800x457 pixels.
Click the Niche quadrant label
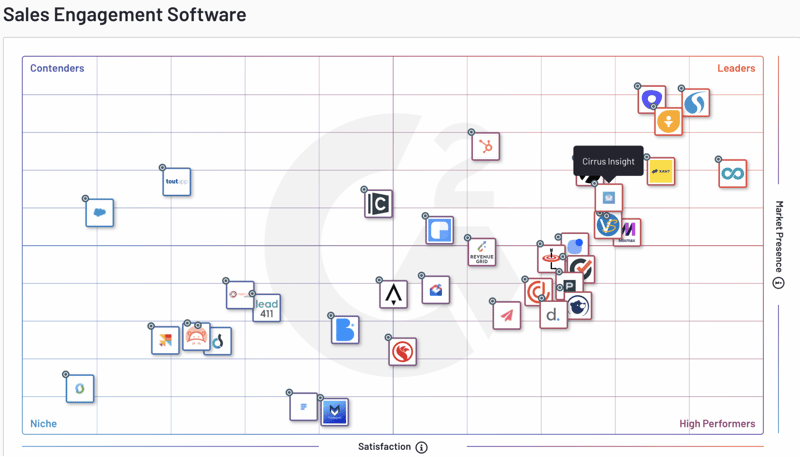point(43,424)
